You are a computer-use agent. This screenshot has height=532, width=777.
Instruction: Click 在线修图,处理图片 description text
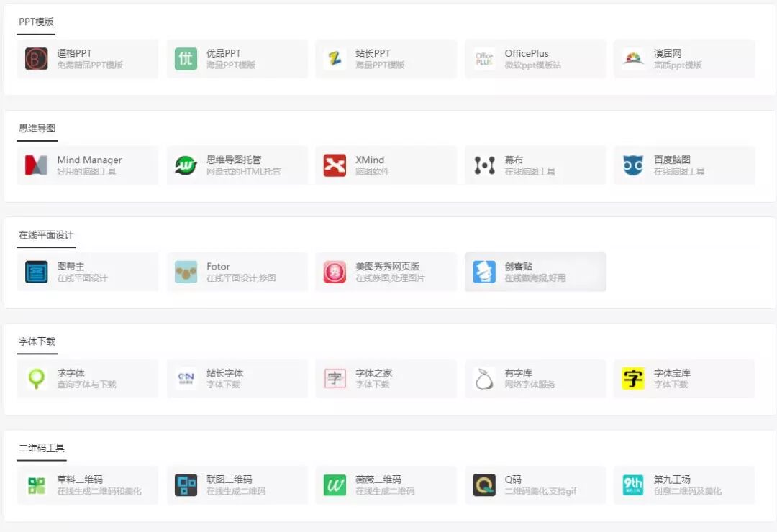(x=390, y=278)
